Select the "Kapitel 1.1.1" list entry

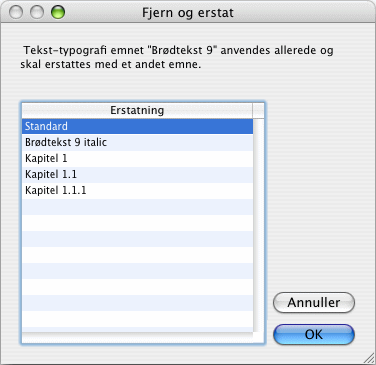[x=137, y=190]
